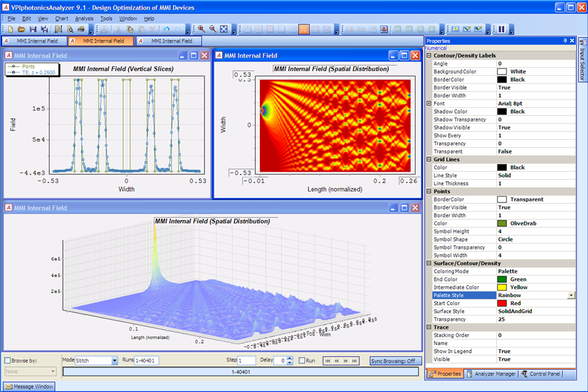Click the first blue-checkmark chart icon
This screenshot has height=392, width=588.
click(x=467, y=29)
